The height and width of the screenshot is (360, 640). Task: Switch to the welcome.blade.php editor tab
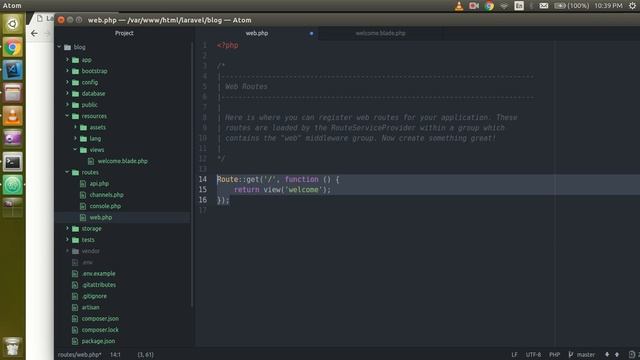tap(380, 33)
